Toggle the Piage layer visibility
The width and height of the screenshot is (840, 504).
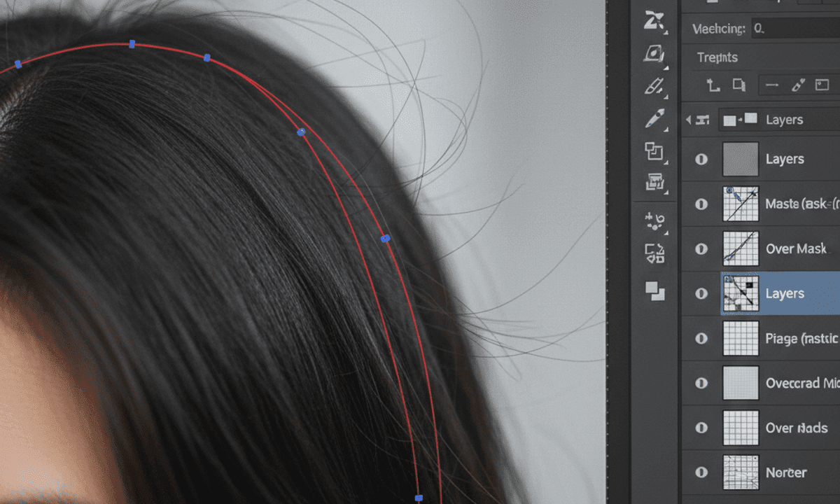coord(701,338)
